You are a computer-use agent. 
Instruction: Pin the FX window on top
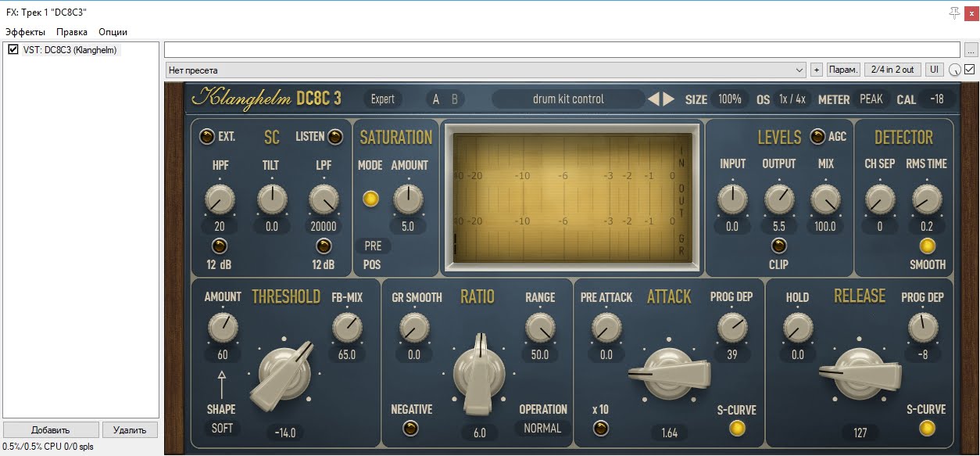pyautogui.click(x=954, y=13)
